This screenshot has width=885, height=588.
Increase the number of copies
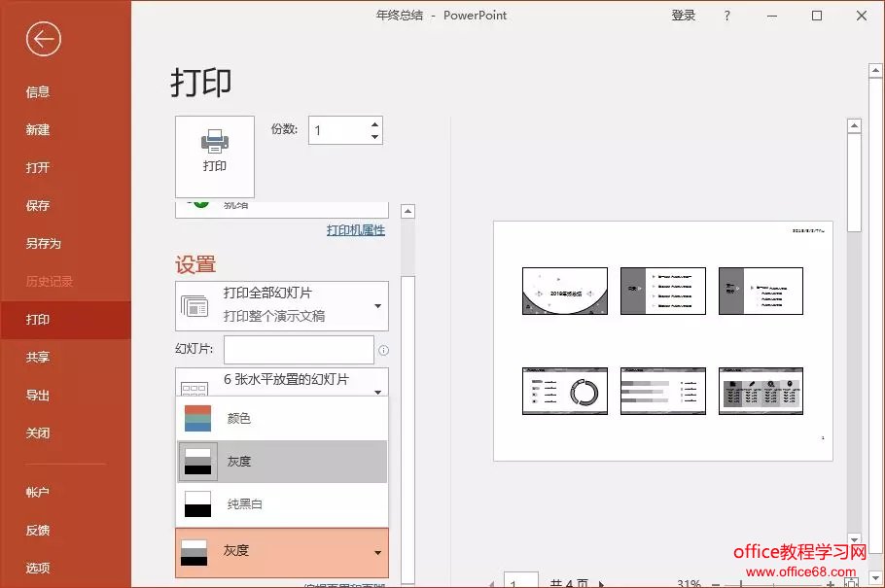click(375, 123)
